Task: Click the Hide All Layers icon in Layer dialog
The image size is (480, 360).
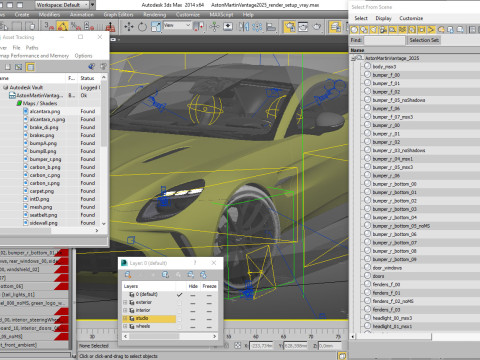Action: click(x=191, y=275)
